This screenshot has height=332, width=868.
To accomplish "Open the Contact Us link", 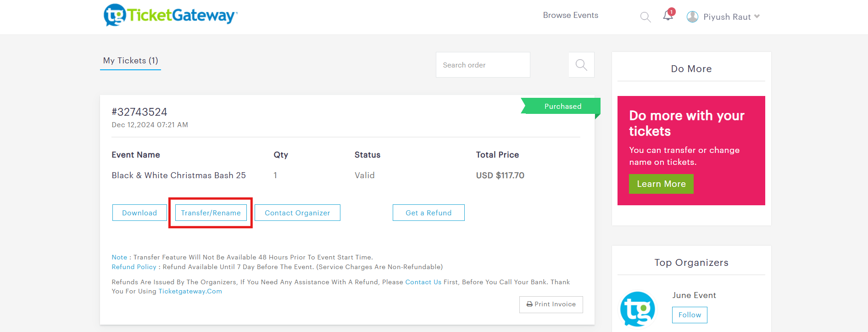I will (x=423, y=282).
